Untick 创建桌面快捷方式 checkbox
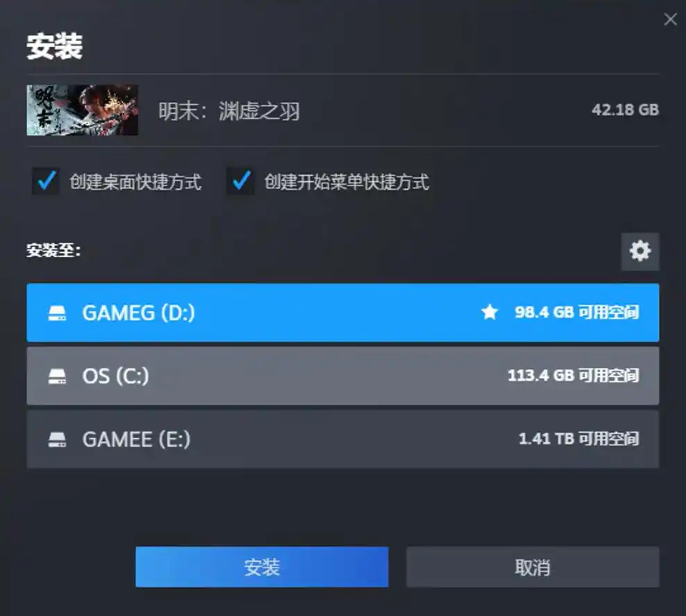Image resolution: width=686 pixels, height=616 pixels. (x=46, y=181)
